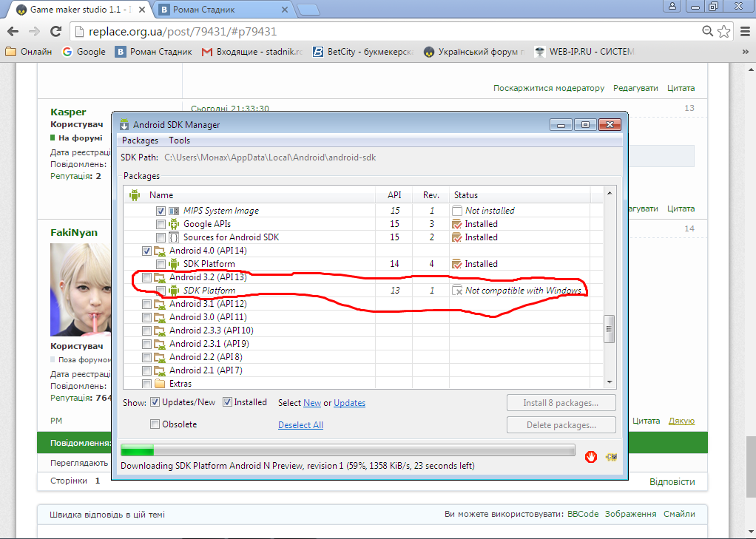
Task: Reload the current page
Action: (56, 32)
